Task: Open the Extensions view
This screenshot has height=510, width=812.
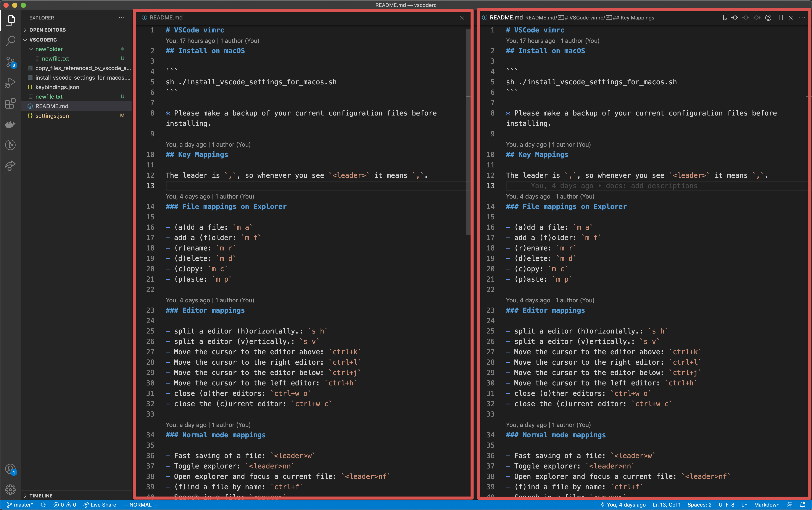Action: pos(10,103)
